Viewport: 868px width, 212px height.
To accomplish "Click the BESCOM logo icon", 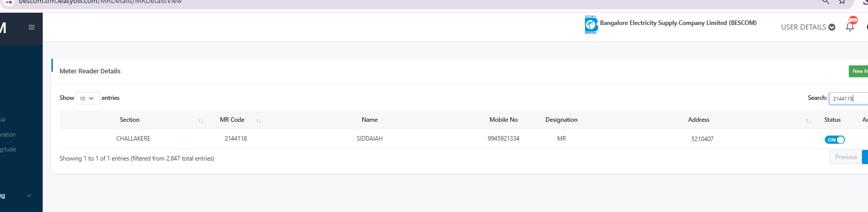I will (x=591, y=24).
